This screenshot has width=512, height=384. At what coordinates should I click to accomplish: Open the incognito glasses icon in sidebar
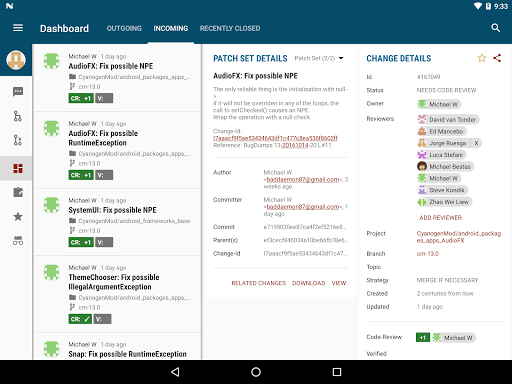click(x=18, y=241)
